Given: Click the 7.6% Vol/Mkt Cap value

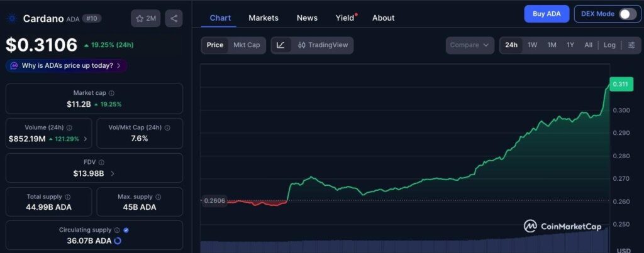Looking at the screenshot, I should [139, 139].
